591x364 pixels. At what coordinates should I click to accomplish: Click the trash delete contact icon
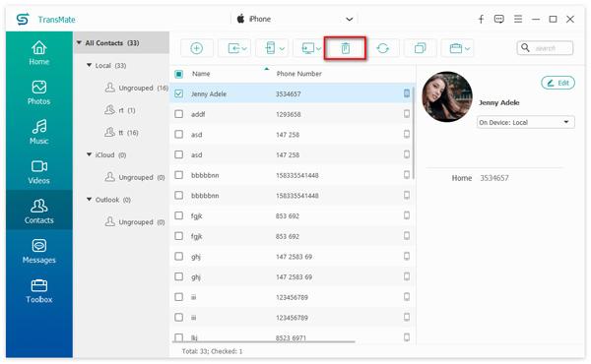(x=346, y=48)
